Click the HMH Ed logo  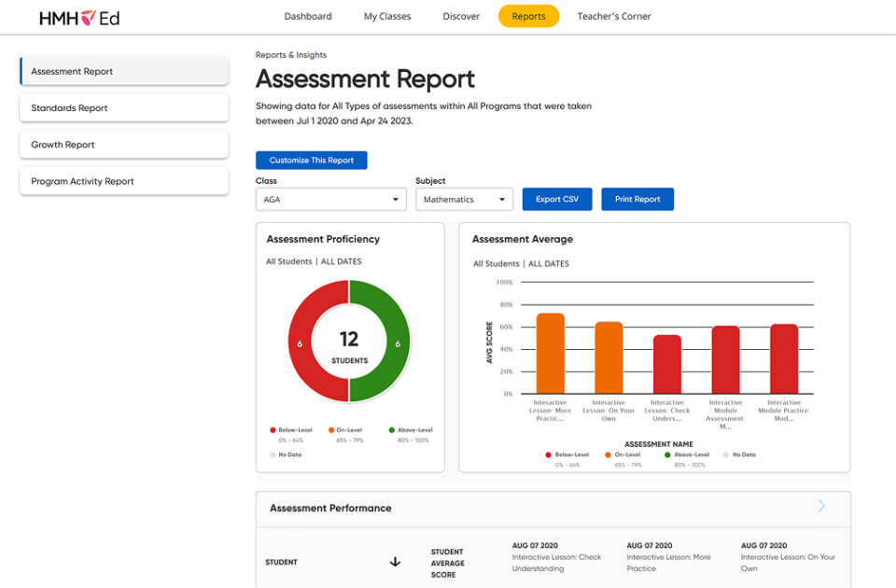point(79,19)
